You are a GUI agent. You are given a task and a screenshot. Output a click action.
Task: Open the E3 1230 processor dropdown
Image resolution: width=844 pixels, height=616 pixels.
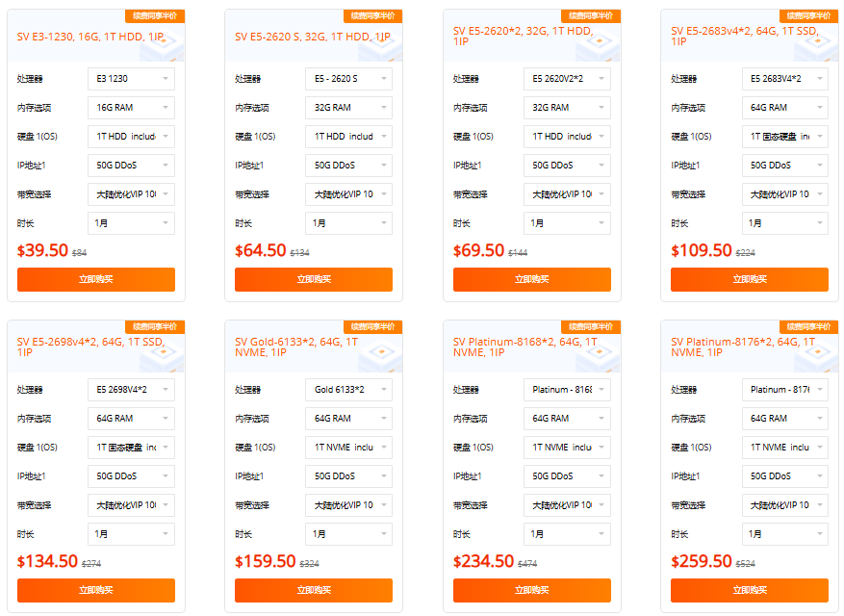[131, 79]
